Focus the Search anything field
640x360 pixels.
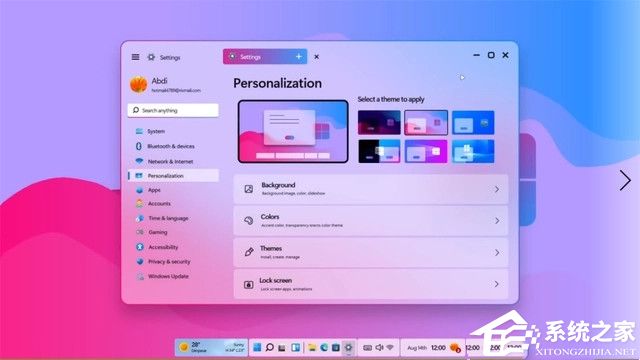[173, 110]
